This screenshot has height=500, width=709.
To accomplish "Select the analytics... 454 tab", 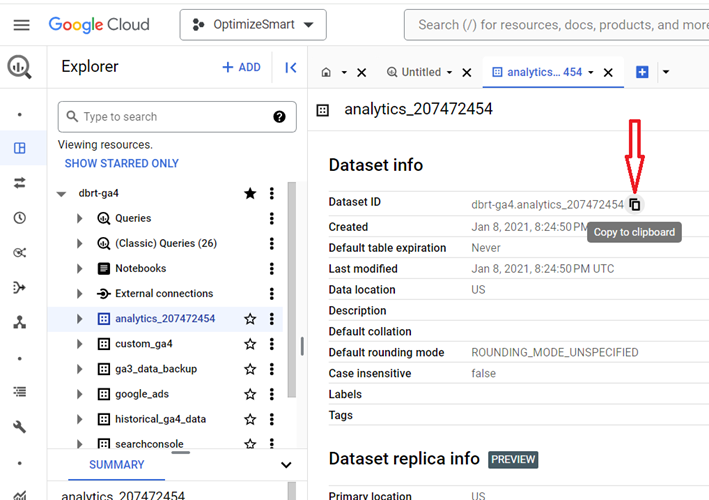I will click(537, 72).
